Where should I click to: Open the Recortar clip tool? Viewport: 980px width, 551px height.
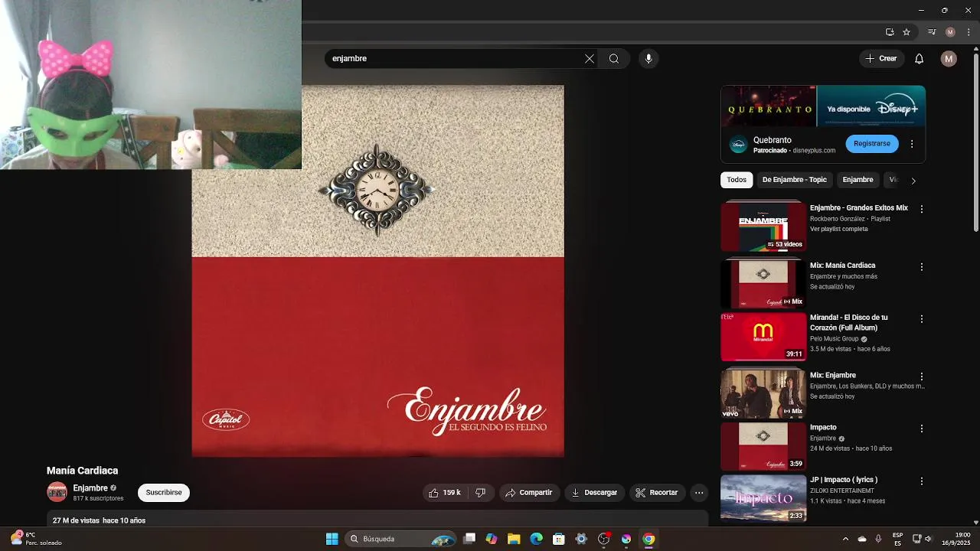coord(657,493)
